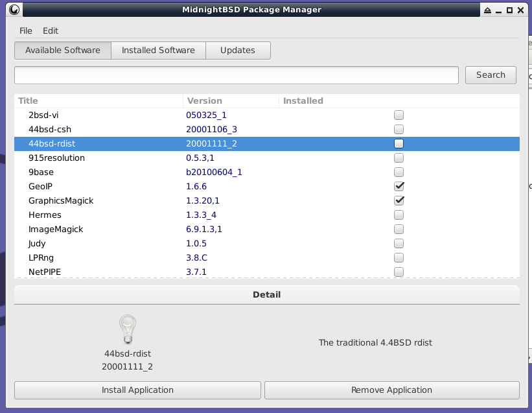
Task: Collapse the Detail expander section
Action: point(266,294)
